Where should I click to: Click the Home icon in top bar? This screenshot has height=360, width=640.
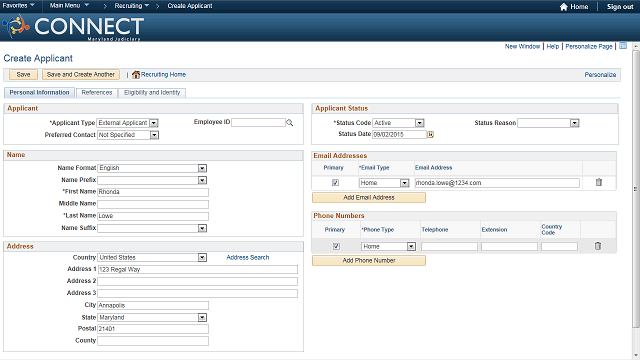564,7
